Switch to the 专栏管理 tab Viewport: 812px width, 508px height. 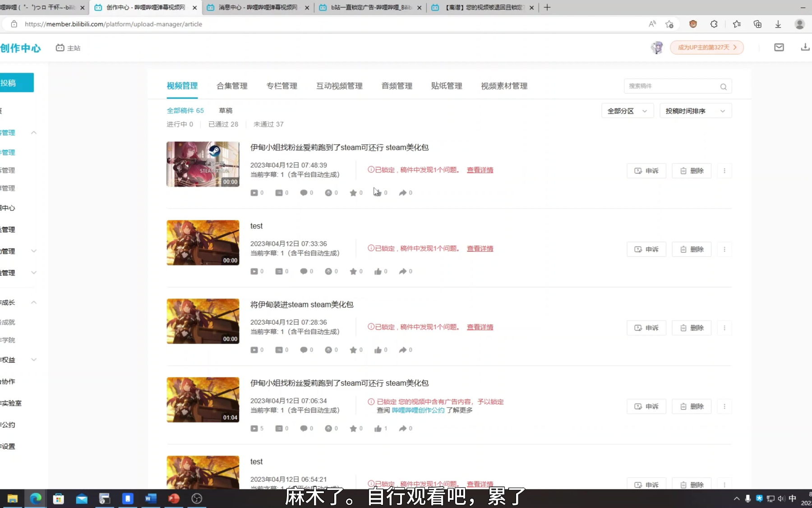[x=281, y=86]
